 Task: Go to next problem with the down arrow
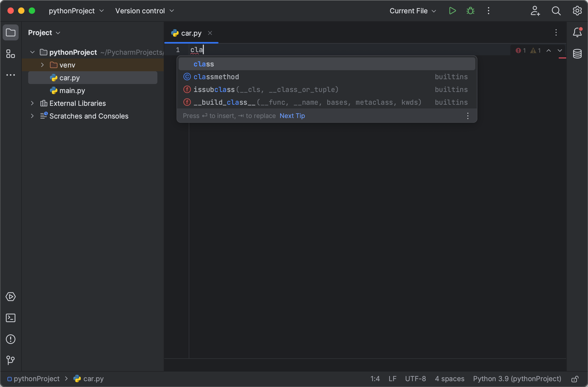click(x=560, y=51)
